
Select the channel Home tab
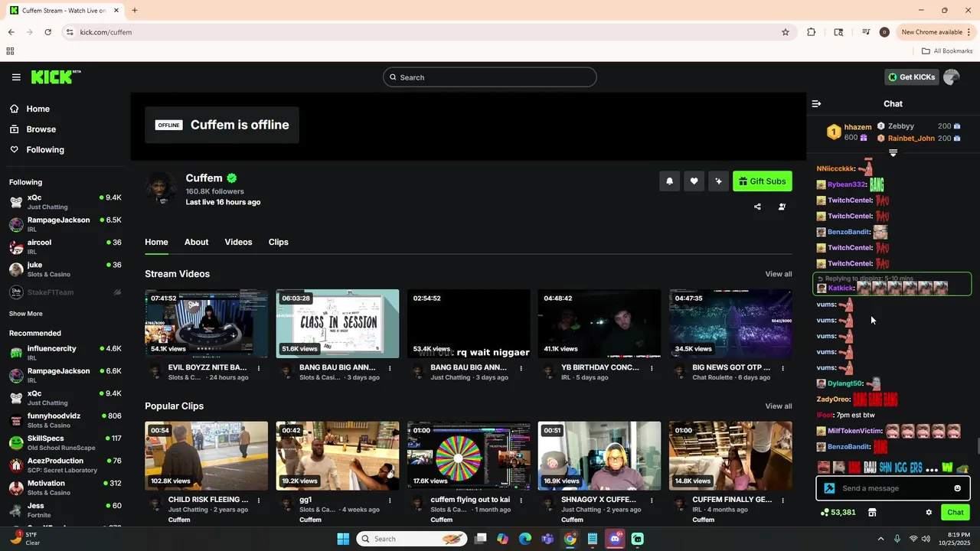156,242
